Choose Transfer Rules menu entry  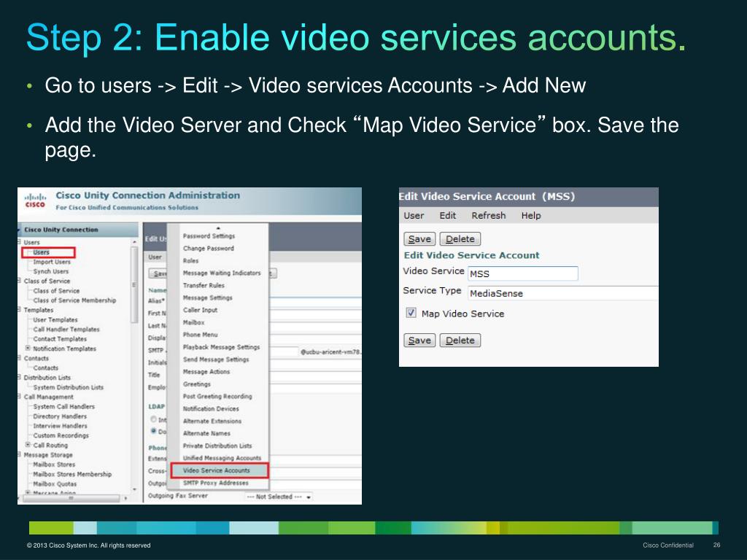[204, 285]
